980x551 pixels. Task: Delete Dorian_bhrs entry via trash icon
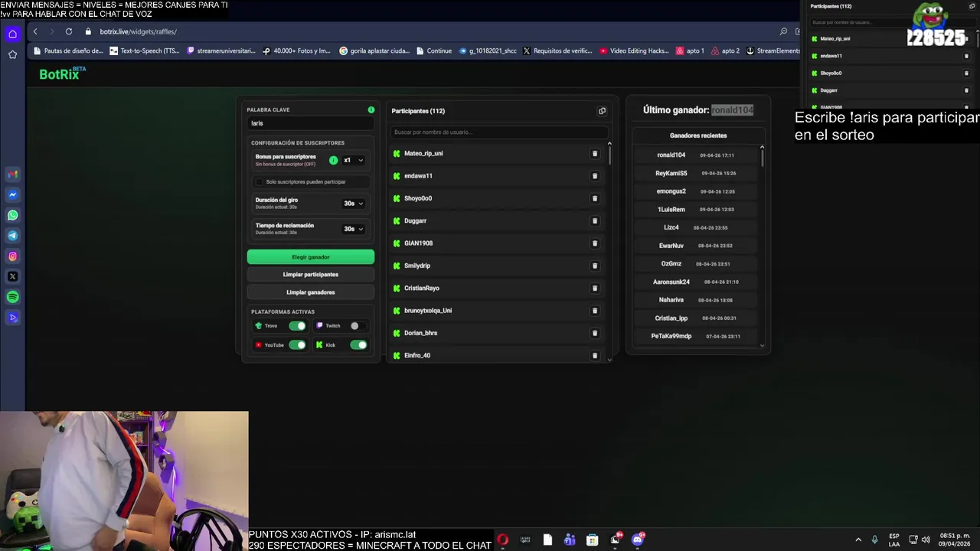(594, 333)
